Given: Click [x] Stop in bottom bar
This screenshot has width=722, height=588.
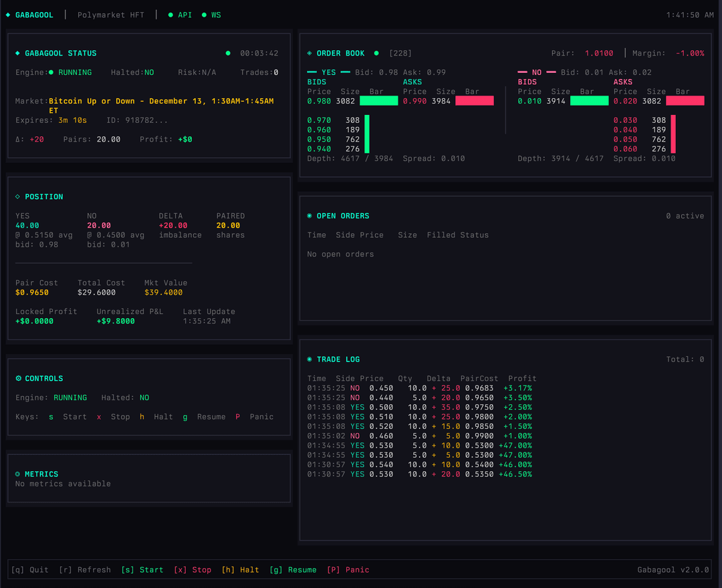Looking at the screenshot, I should coord(193,569).
